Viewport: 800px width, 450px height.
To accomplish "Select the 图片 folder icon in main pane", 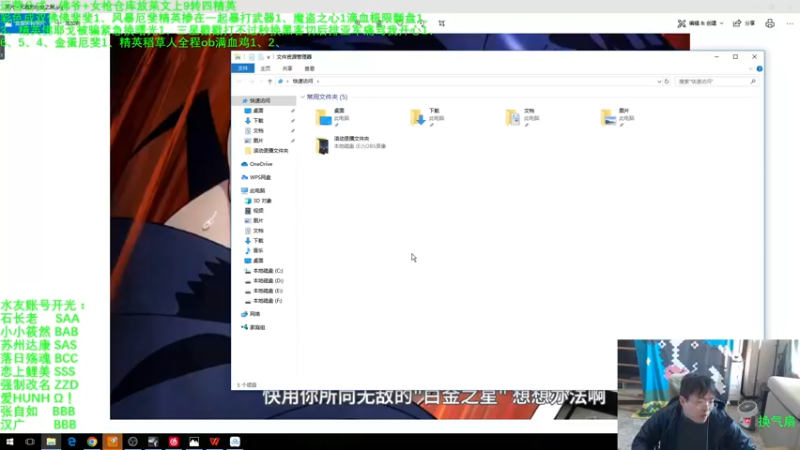I will 608,118.
